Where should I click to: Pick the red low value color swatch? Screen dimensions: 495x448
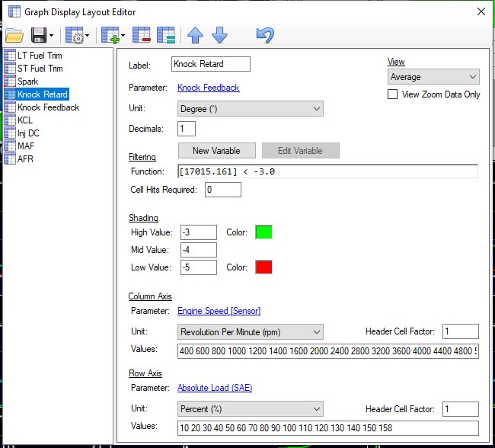tap(263, 267)
